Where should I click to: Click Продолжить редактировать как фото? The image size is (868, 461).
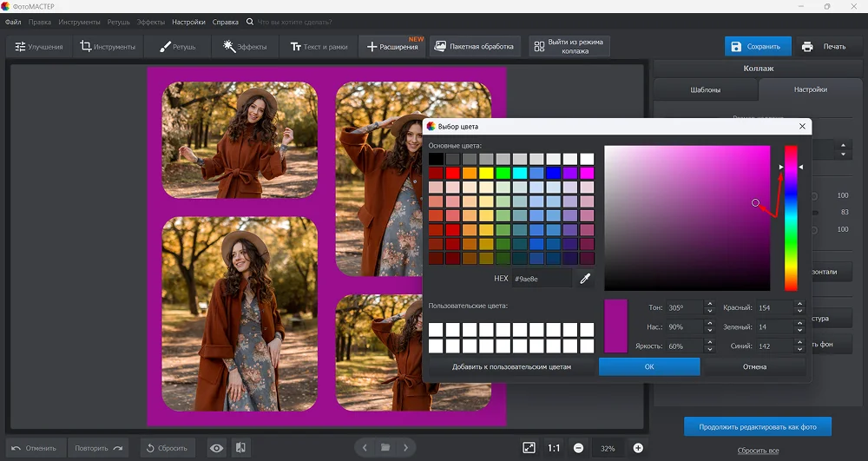coord(758,426)
